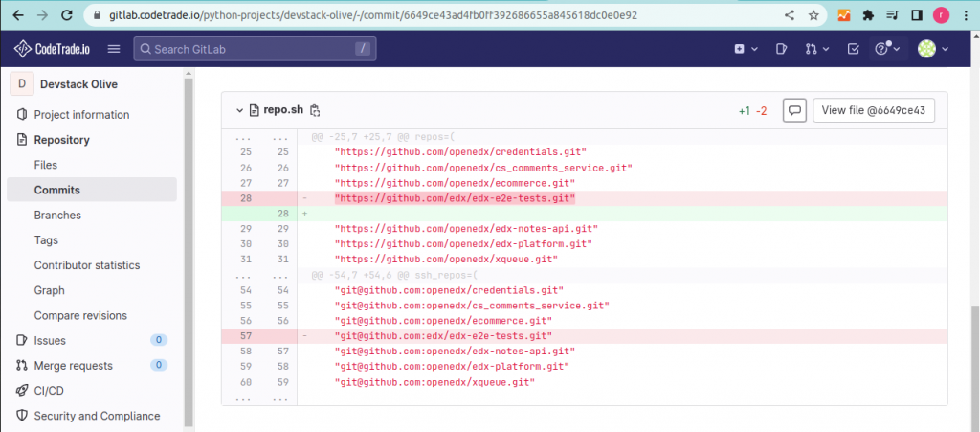Open Chrome three-dot menu

tap(965, 15)
